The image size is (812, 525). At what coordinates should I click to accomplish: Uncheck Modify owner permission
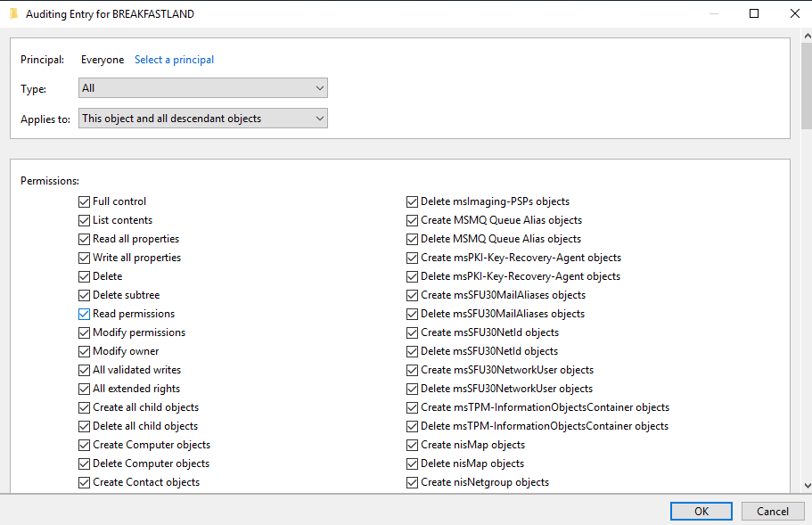pos(85,351)
